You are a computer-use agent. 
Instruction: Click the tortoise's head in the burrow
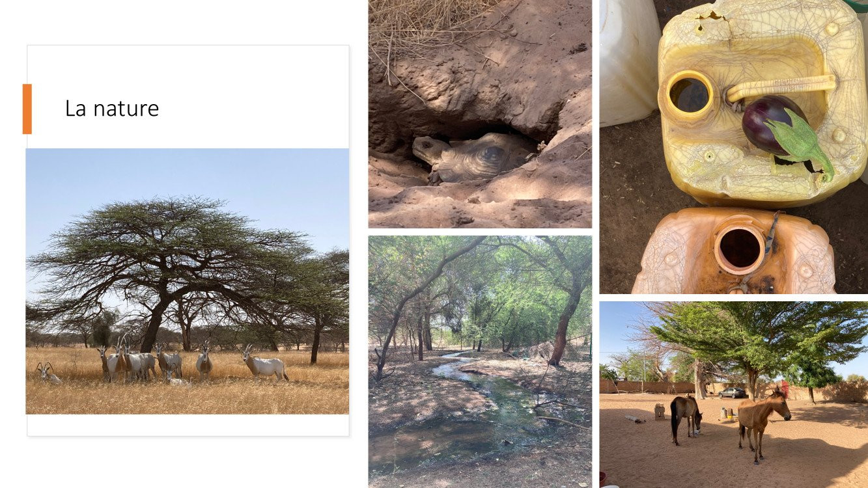[x=427, y=149]
